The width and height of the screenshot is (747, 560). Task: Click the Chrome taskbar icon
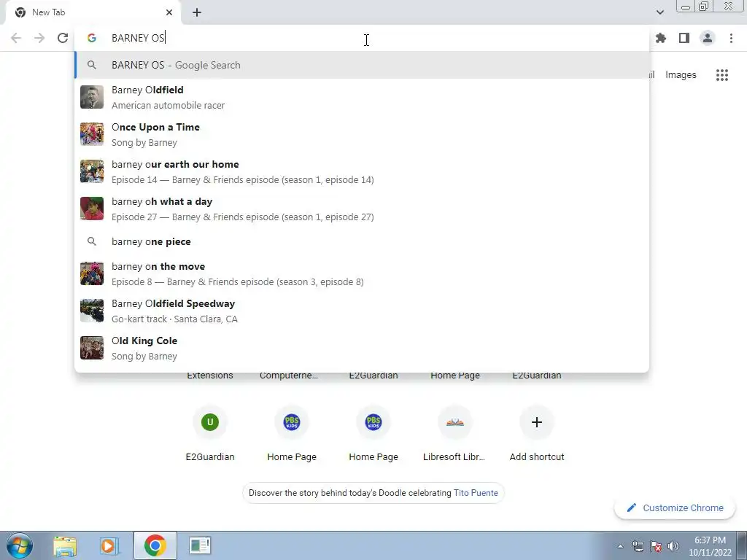(x=155, y=545)
